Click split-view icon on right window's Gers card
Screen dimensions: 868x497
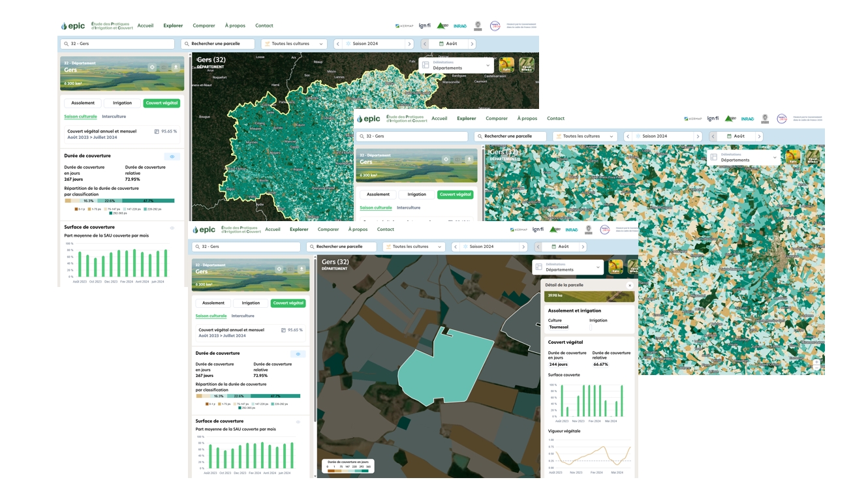click(457, 159)
